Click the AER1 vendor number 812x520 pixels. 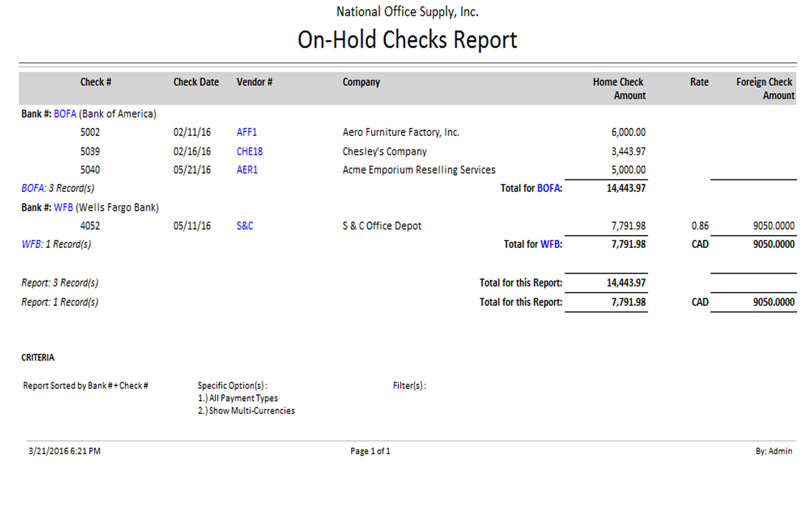tap(247, 170)
